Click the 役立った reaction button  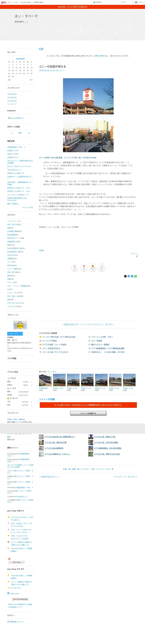(102, 268)
